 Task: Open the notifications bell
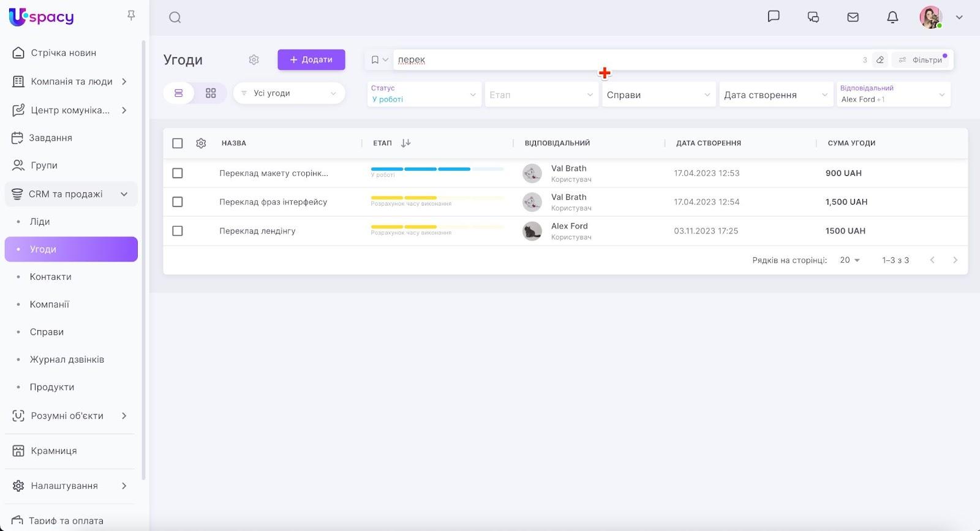(x=892, y=17)
